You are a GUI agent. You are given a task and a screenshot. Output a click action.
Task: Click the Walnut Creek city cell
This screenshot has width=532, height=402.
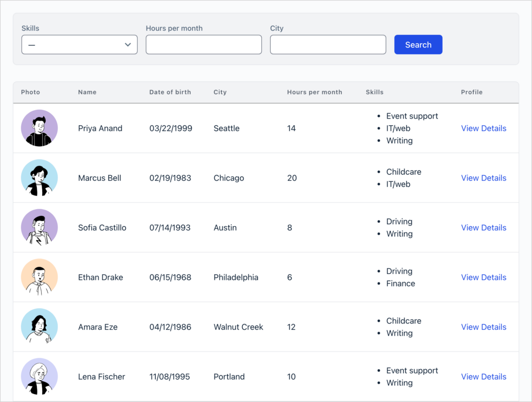point(238,327)
